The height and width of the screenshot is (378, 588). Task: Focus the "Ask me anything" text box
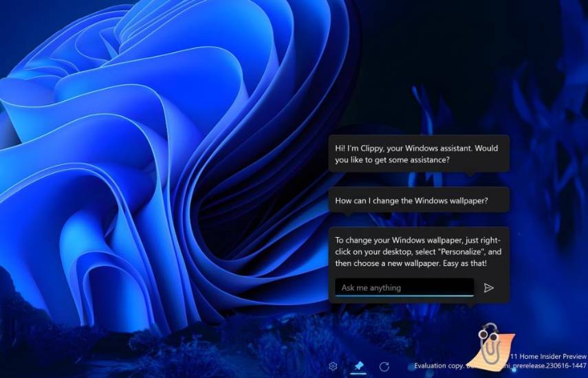tap(404, 287)
